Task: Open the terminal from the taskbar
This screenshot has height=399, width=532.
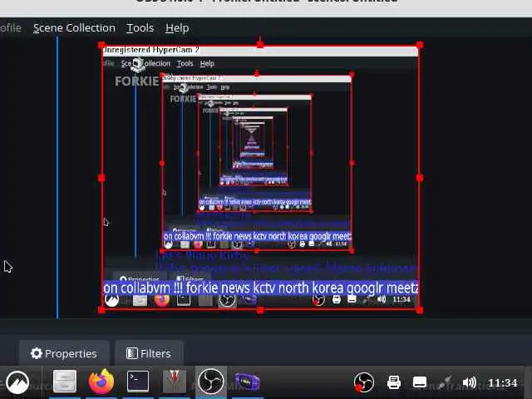Action: (138, 381)
